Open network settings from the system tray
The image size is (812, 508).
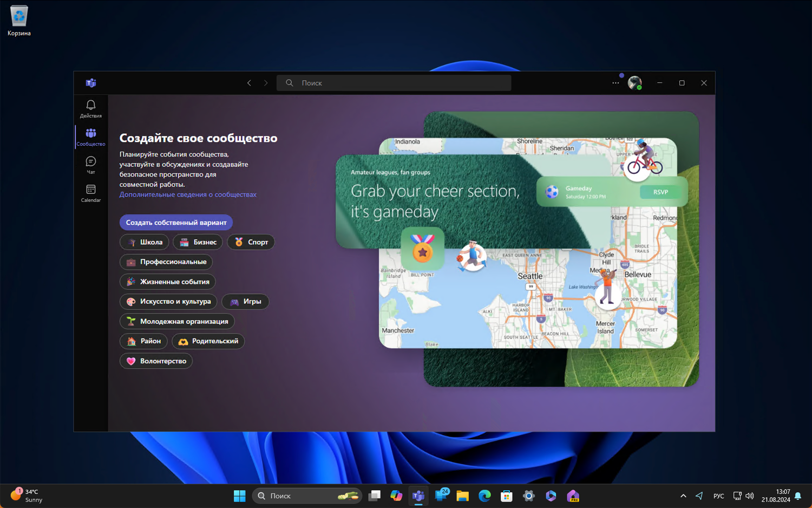pos(737,496)
